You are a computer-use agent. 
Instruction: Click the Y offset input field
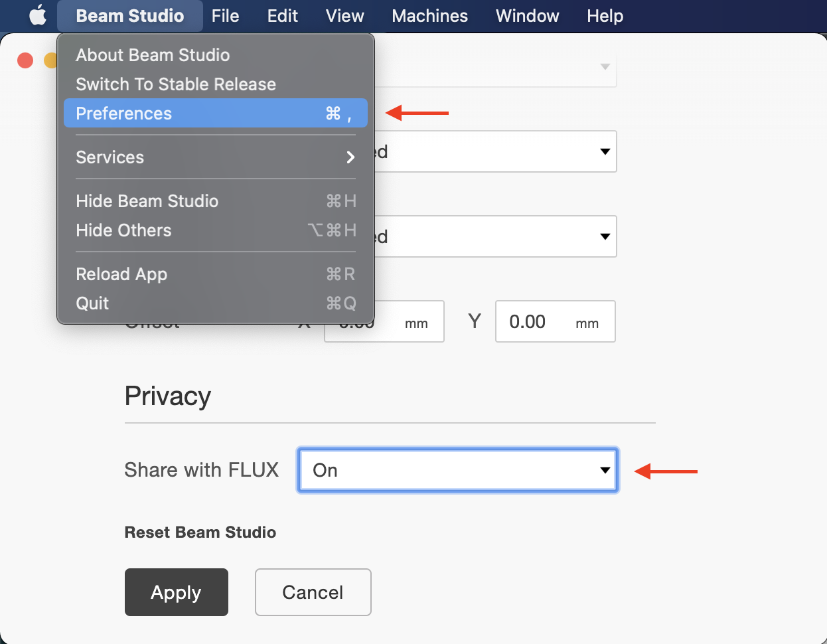click(x=555, y=321)
